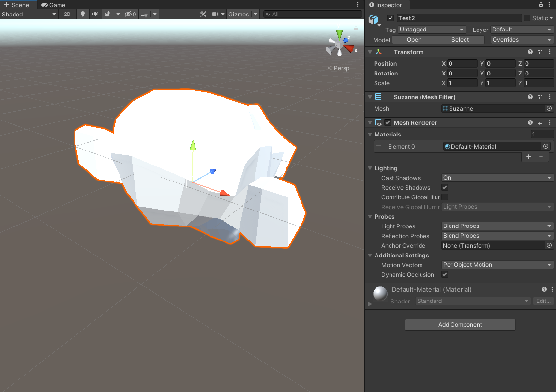
Task: Open the scene camera settings icon
Action: 215,14
